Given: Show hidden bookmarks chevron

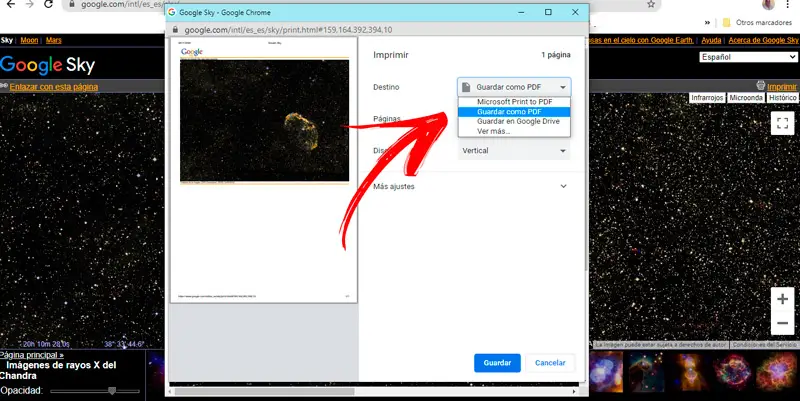Looking at the screenshot, I should (707, 22).
